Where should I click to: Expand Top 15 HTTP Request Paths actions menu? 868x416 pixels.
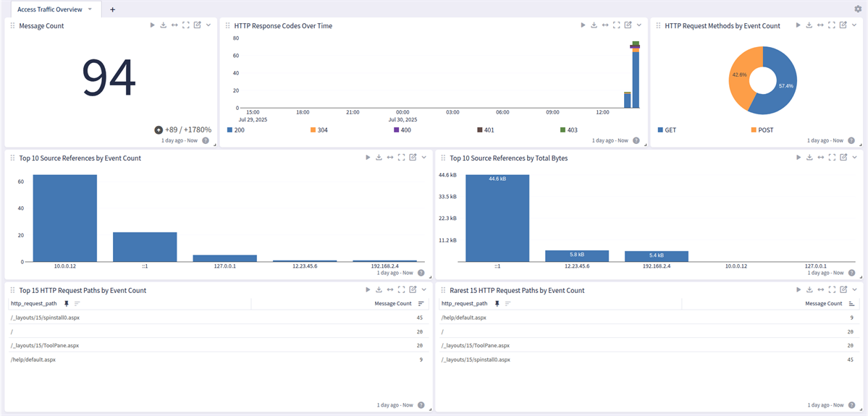pos(424,290)
